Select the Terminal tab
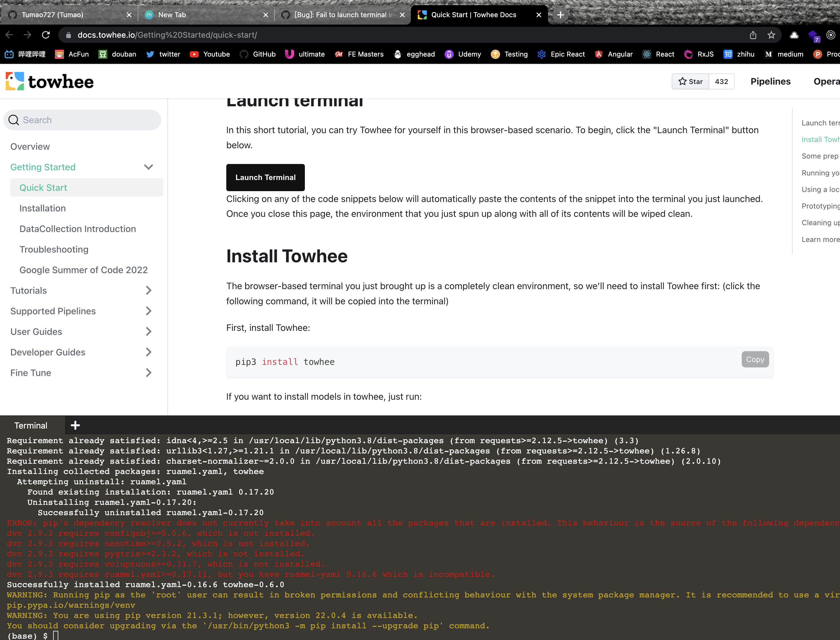 [x=31, y=425]
